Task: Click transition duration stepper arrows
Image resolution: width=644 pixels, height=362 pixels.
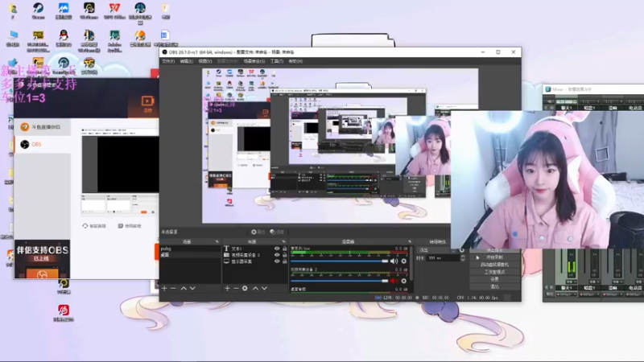Action: (463, 257)
